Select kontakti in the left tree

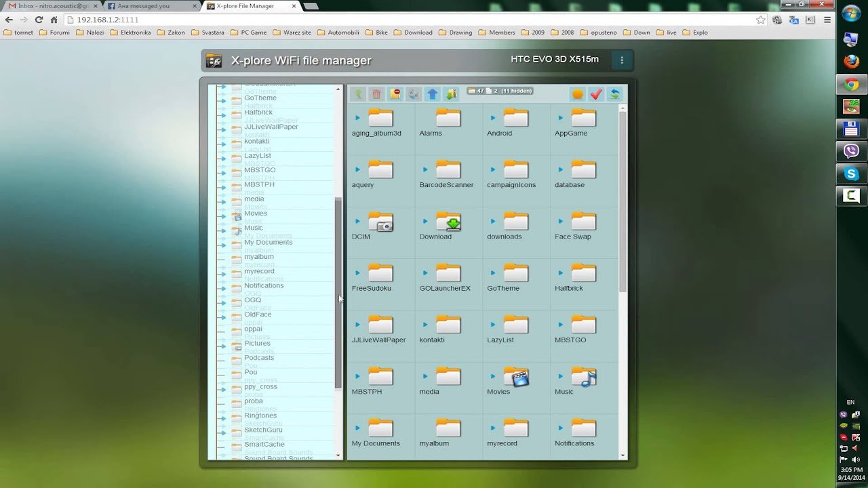(x=256, y=141)
